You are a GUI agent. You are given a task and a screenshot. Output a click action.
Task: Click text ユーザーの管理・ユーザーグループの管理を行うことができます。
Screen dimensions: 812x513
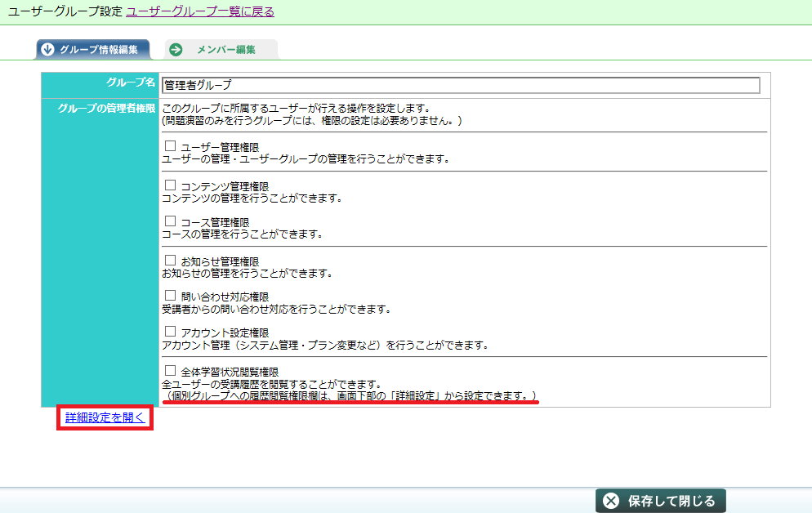306,159
